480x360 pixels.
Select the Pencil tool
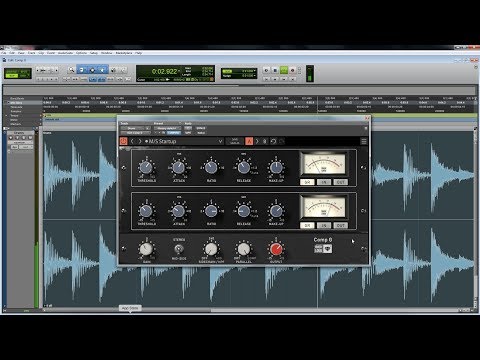click(x=123, y=70)
